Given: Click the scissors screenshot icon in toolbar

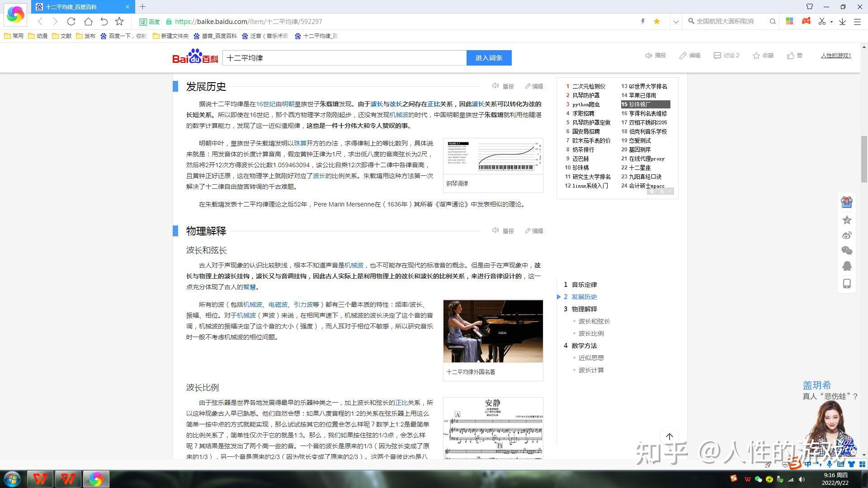Looking at the screenshot, I should point(821,21).
